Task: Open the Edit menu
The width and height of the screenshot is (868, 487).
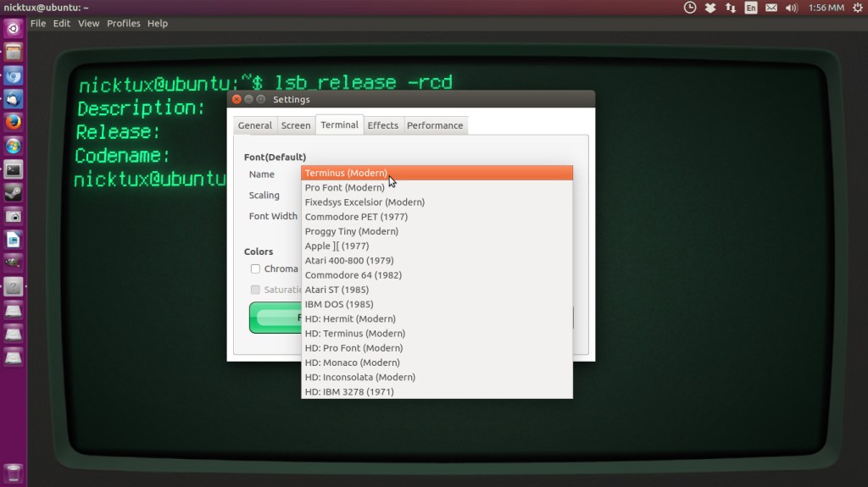Action: pyautogui.click(x=61, y=23)
